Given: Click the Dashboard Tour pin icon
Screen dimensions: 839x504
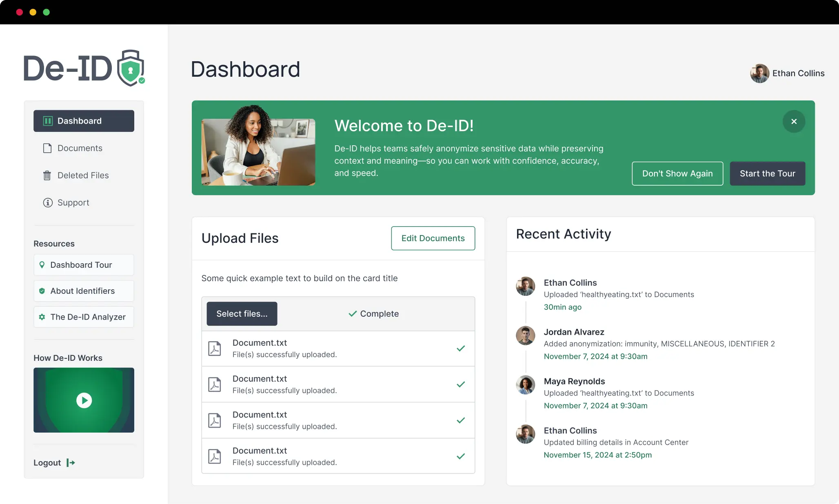Looking at the screenshot, I should pos(42,264).
